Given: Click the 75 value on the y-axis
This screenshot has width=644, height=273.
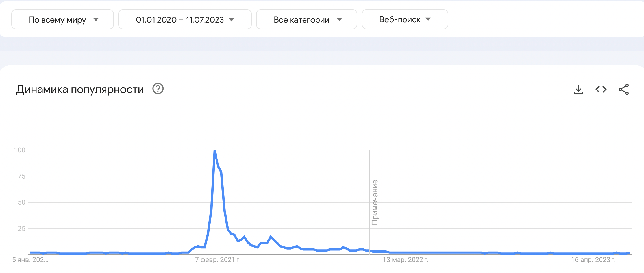Looking at the screenshot, I should (x=21, y=176).
